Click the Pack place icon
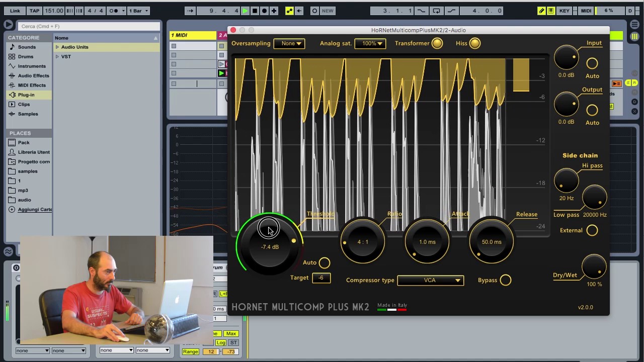 (x=12, y=142)
